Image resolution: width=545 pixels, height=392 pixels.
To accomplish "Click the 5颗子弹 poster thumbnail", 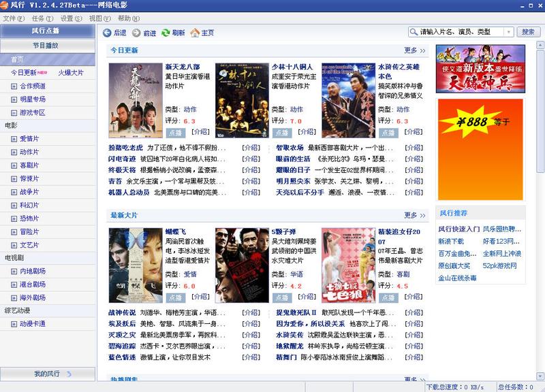I will [242, 265].
